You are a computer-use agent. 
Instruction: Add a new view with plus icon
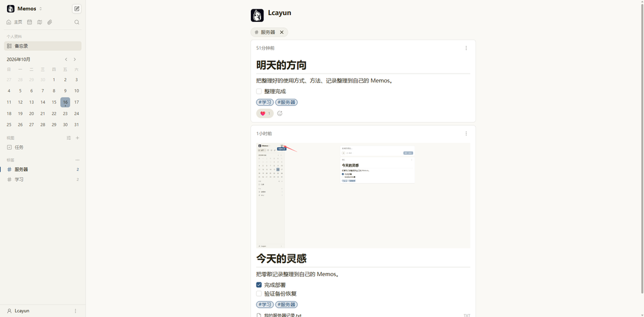[77, 138]
